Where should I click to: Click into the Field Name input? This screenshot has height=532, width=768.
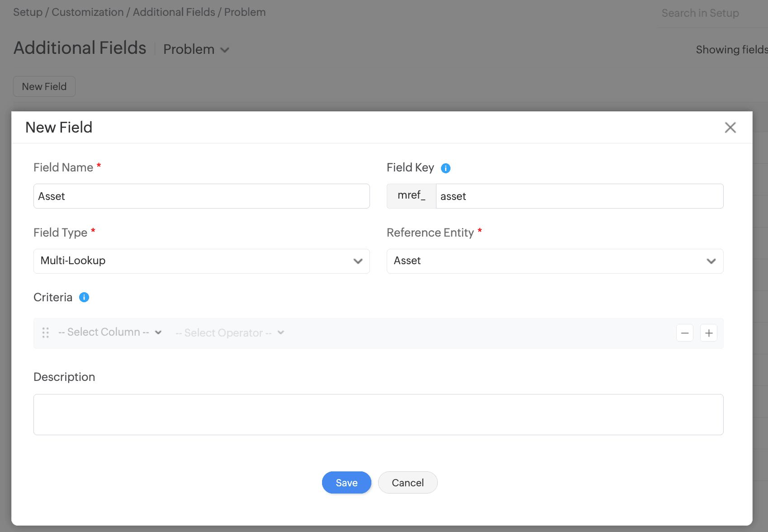tap(202, 196)
